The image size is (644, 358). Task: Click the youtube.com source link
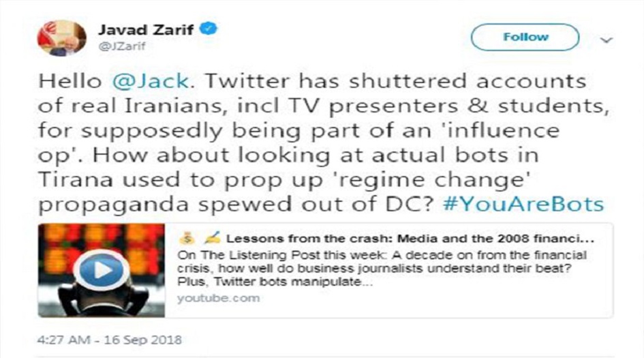[218, 299]
